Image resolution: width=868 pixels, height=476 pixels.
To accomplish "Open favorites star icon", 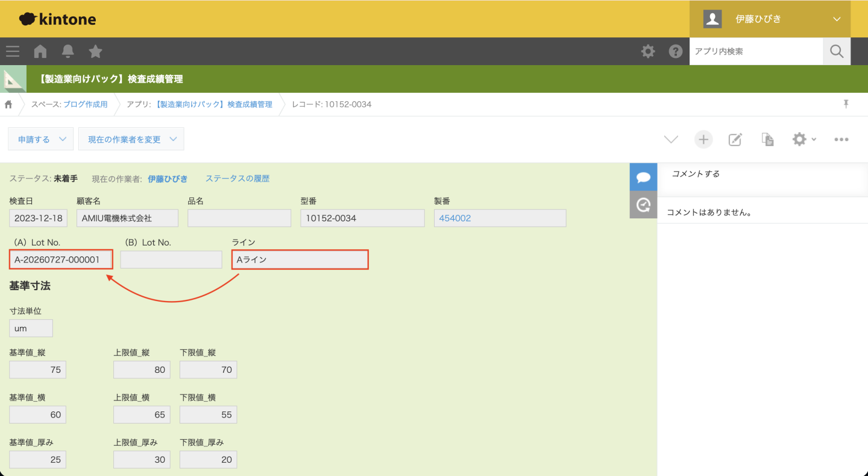I will [95, 51].
